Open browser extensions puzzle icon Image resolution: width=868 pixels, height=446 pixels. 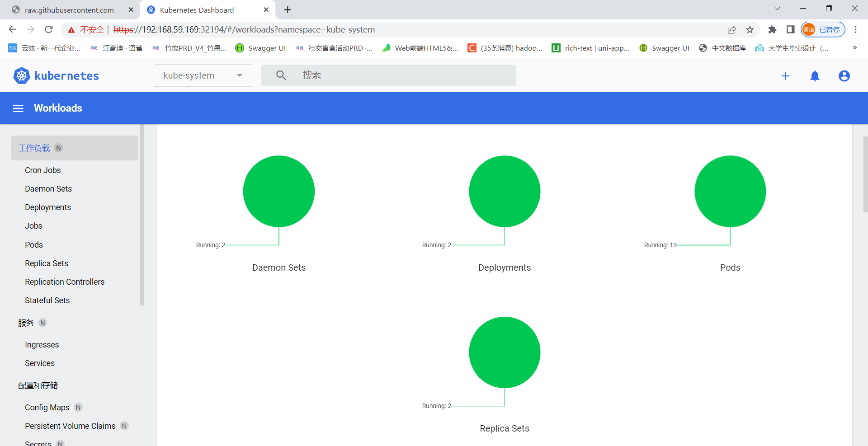point(772,30)
